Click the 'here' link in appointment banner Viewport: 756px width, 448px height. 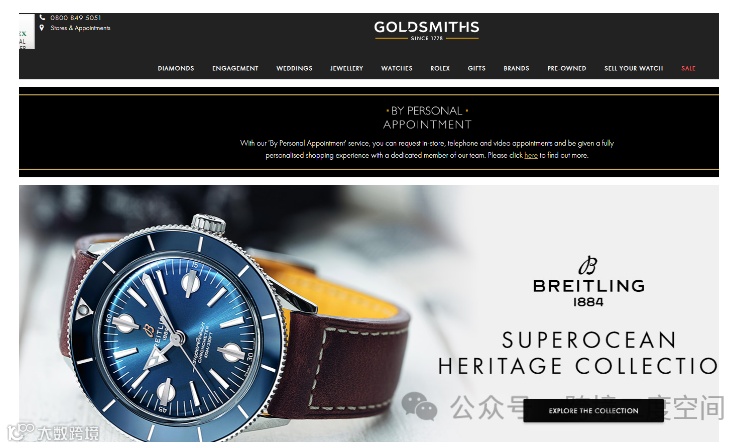tap(531, 155)
